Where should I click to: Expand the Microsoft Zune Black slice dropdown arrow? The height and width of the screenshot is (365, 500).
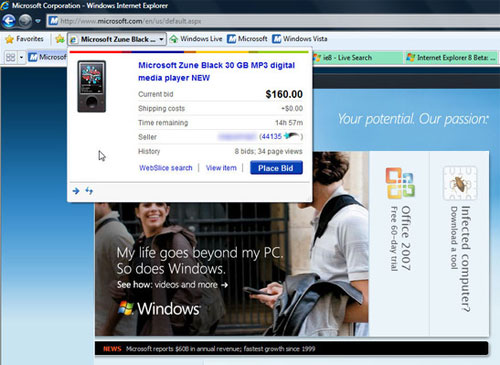tap(161, 39)
